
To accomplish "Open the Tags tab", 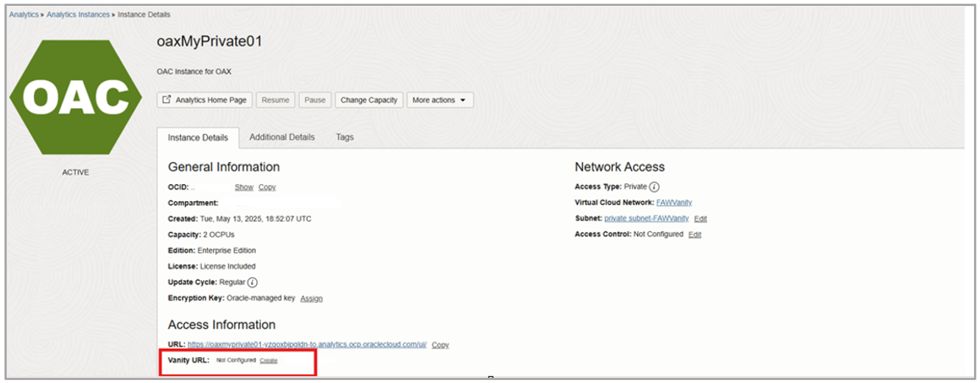I will tap(345, 137).
